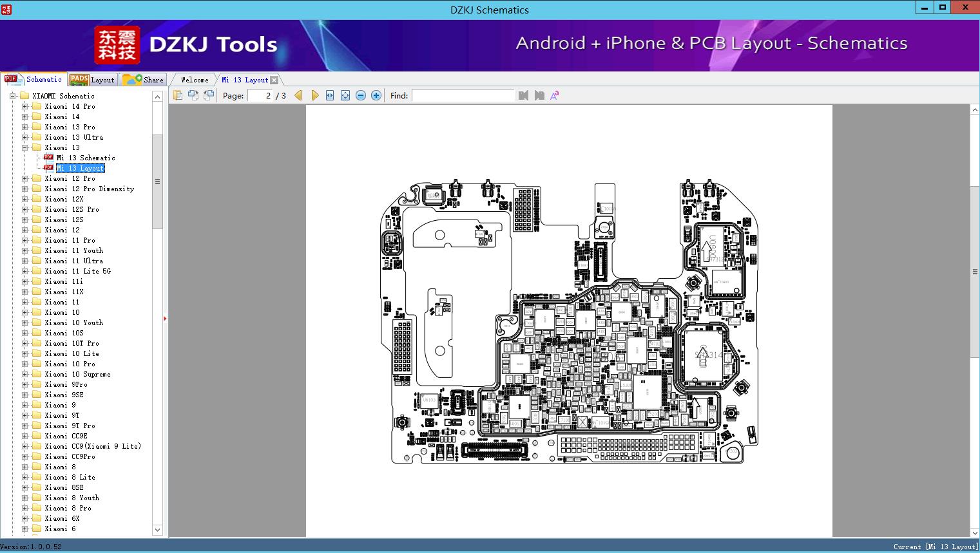This screenshot has width=980, height=553.
Task: Switch to the Welcome document tab
Action: (x=195, y=80)
